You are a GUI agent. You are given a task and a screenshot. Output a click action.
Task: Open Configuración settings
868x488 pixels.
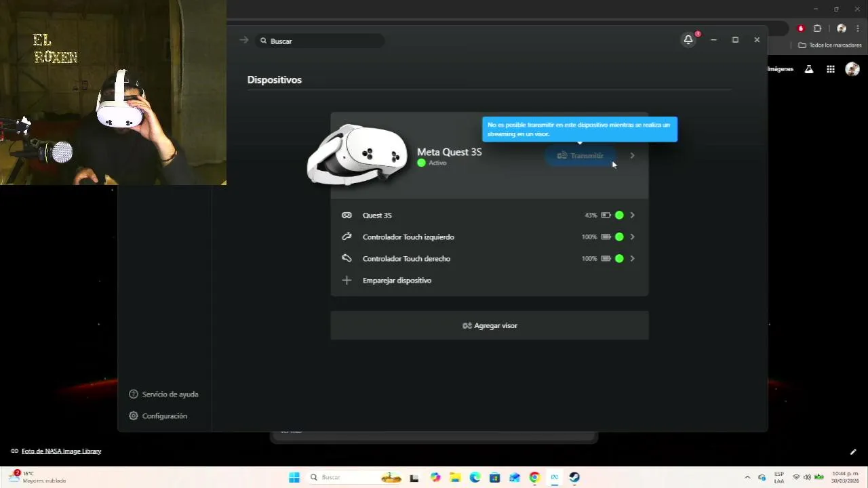[158, 415]
